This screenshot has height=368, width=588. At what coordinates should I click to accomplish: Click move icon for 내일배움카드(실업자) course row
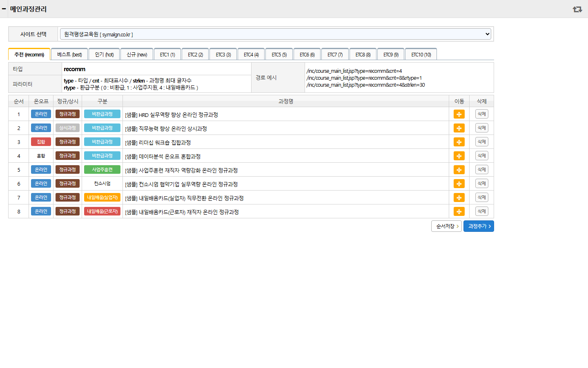[x=459, y=198]
